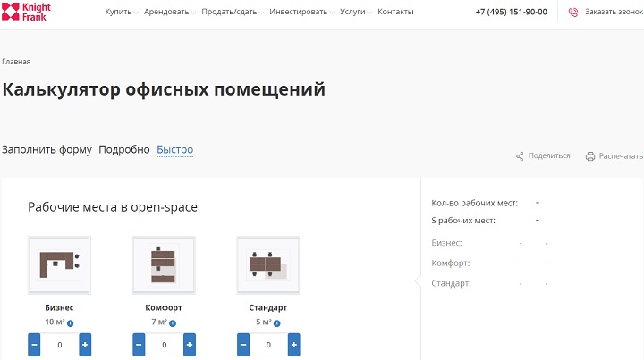Click the printer icon

(590, 156)
